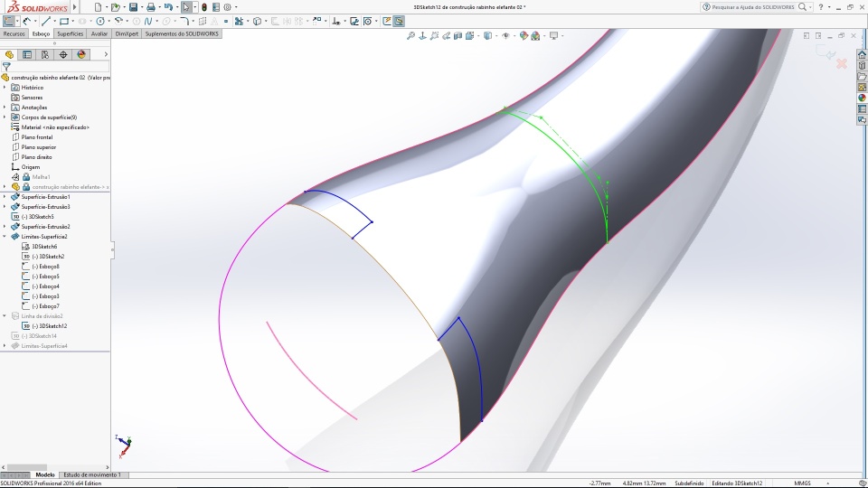
Task: Click the 3D Sketch exit icon
Action: pyautogui.click(x=9, y=21)
